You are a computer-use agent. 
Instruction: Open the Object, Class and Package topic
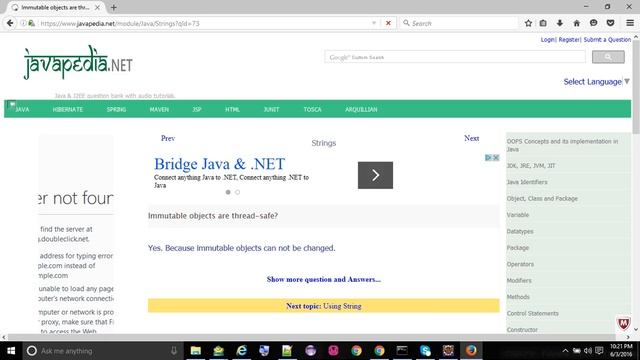[542, 198]
